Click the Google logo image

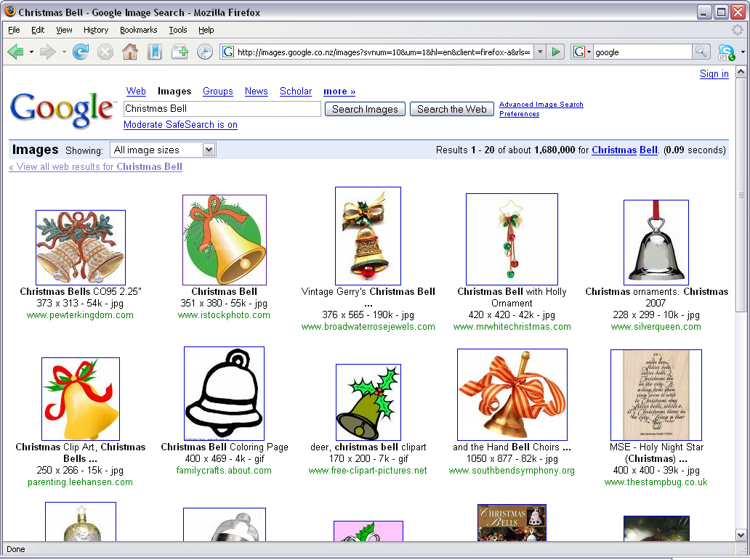tap(62, 109)
